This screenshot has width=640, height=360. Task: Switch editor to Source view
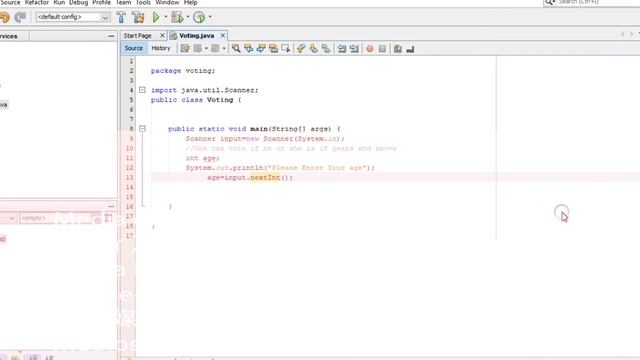134,49
